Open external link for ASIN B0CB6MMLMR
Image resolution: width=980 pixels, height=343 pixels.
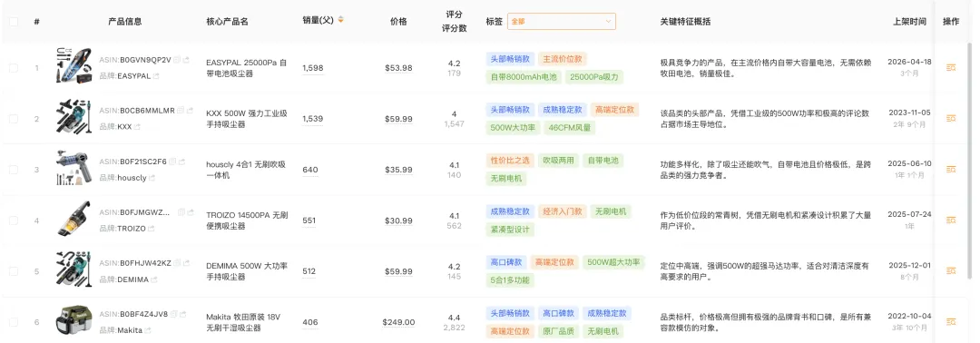(190, 110)
